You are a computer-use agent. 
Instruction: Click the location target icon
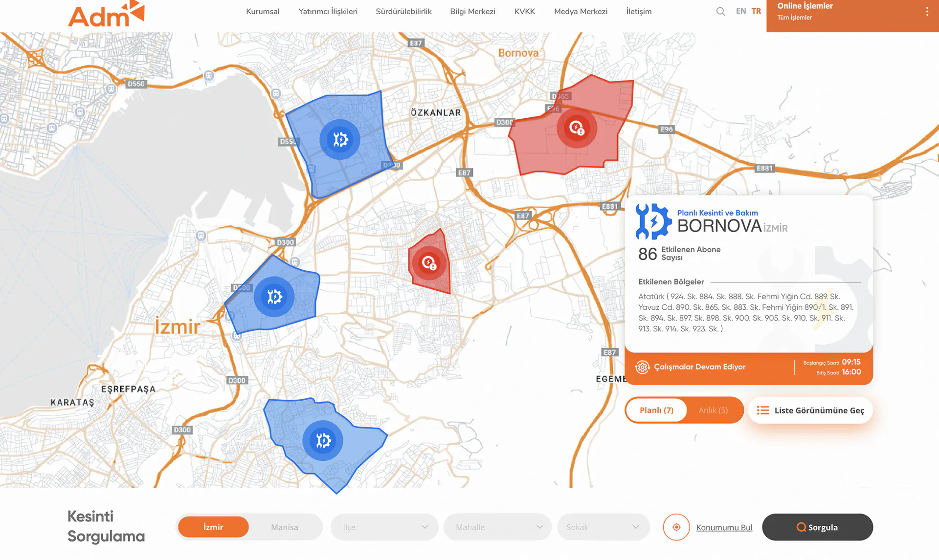coord(676,527)
